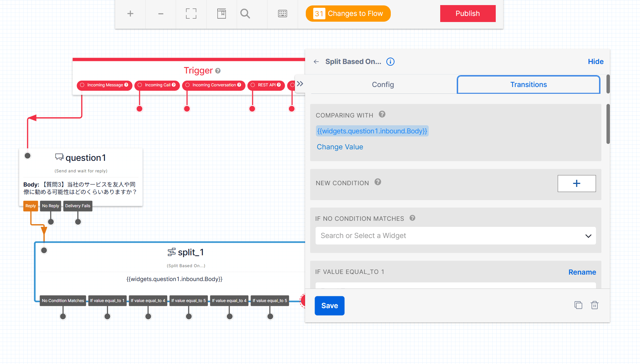Click the split_1 input connector dot
This screenshot has height=364, width=640.
44,251
